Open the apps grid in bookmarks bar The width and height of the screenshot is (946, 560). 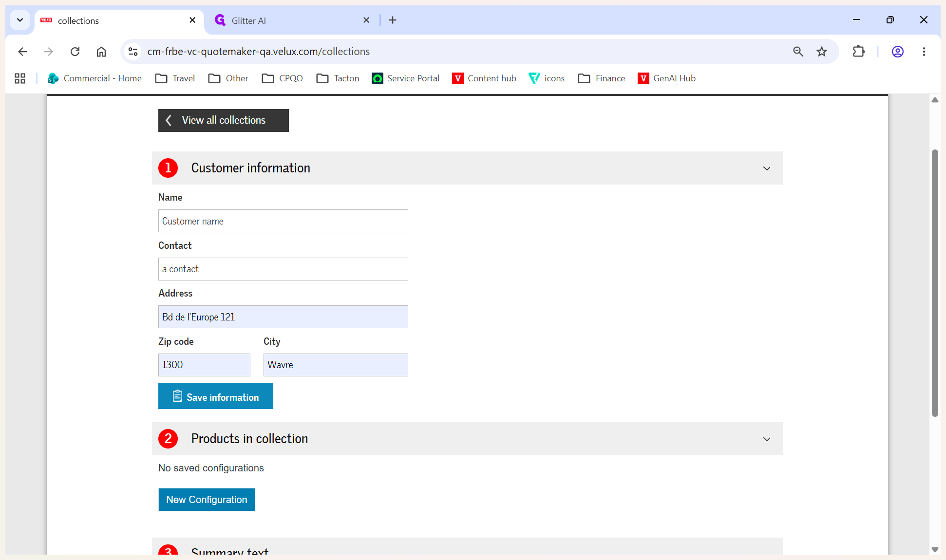(20, 78)
